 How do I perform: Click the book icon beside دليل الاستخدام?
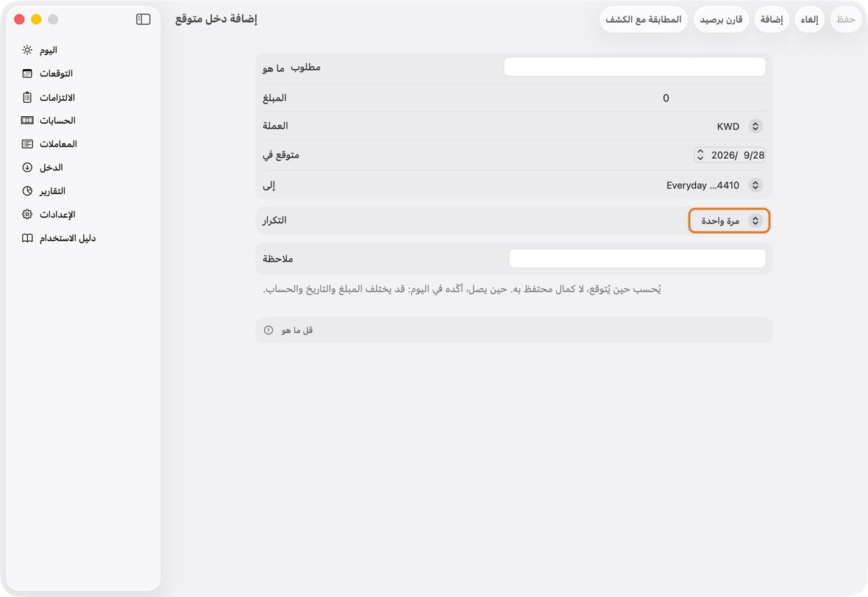[27, 238]
